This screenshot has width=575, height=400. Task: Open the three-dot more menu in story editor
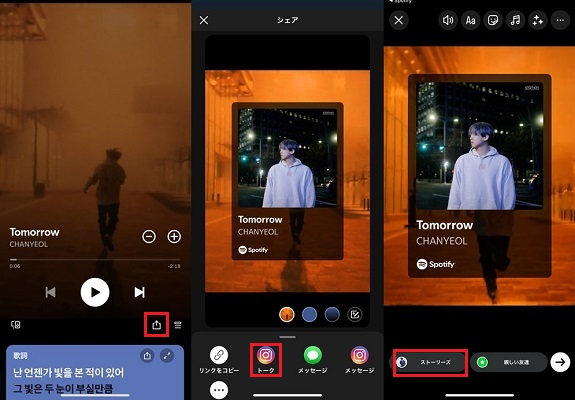[x=560, y=20]
